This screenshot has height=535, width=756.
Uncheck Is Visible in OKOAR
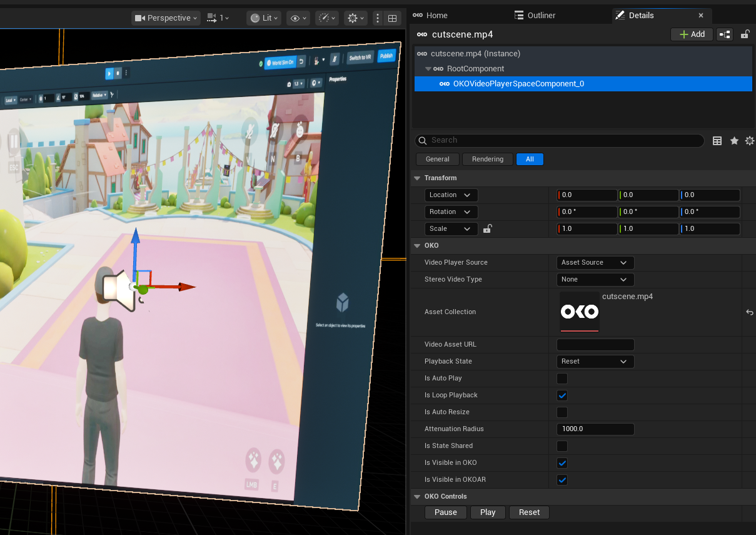(x=562, y=480)
